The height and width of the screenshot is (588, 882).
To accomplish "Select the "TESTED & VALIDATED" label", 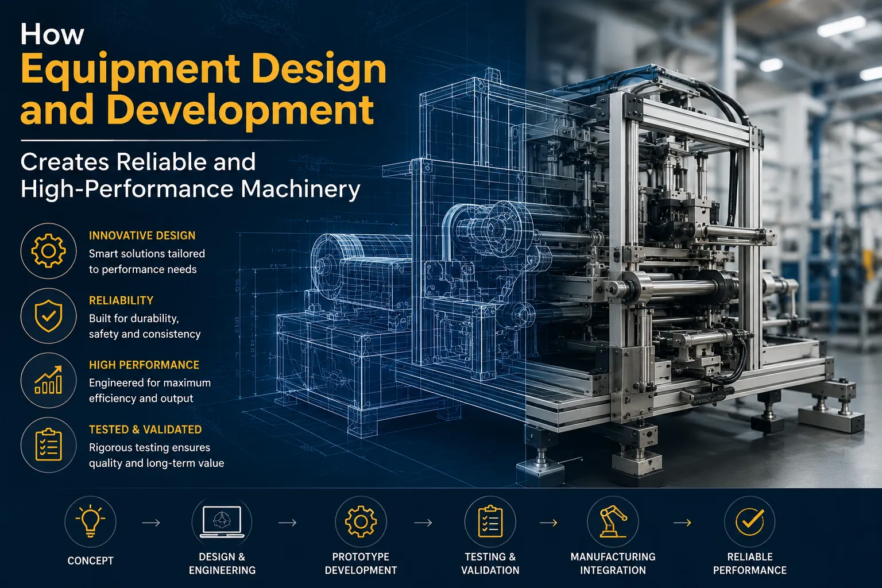I will tap(145, 430).
